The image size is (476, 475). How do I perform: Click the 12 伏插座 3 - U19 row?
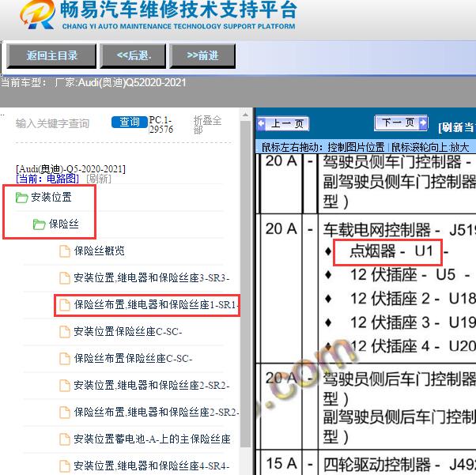[413, 322]
